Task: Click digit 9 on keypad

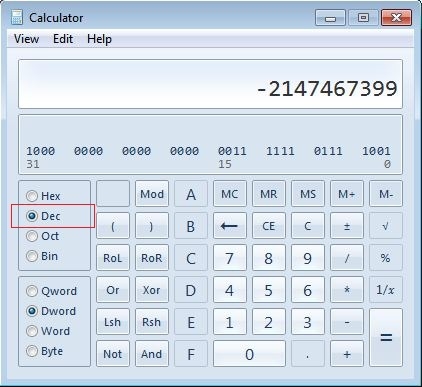Action: (x=308, y=258)
